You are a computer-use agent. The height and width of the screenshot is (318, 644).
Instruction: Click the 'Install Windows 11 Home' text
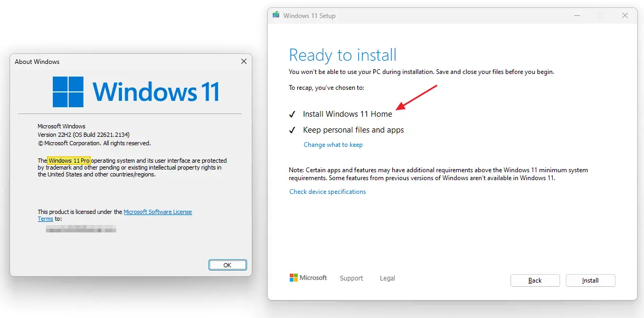[347, 114]
